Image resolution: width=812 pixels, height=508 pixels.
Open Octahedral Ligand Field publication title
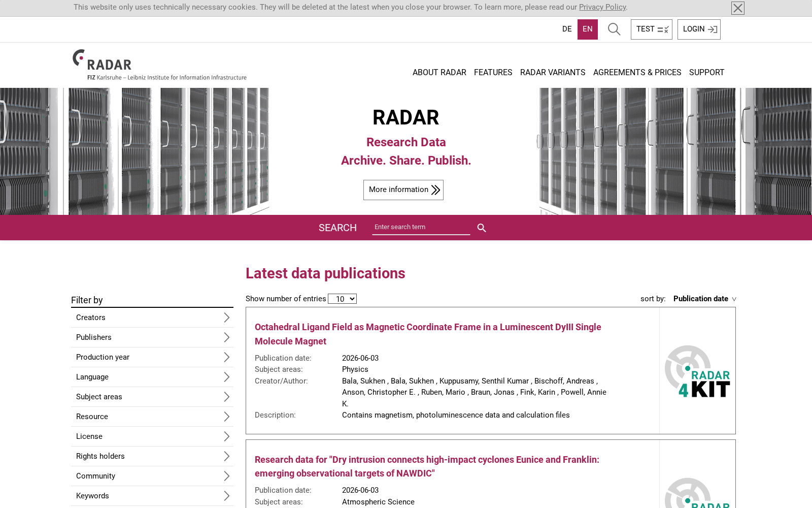[x=428, y=334]
